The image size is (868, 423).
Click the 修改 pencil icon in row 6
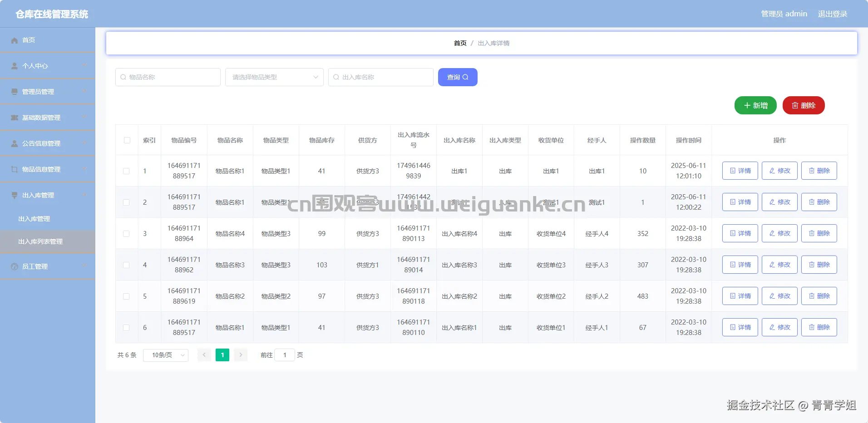pyautogui.click(x=772, y=328)
